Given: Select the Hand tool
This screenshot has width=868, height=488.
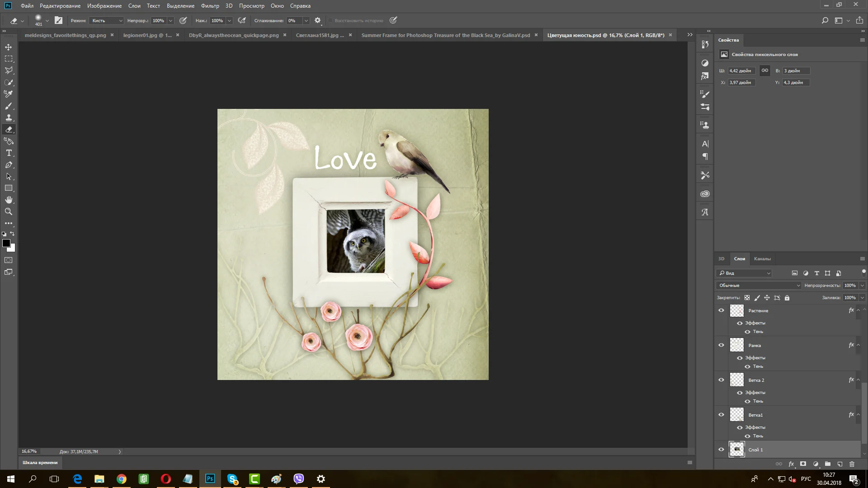Looking at the screenshot, I should [x=9, y=200].
